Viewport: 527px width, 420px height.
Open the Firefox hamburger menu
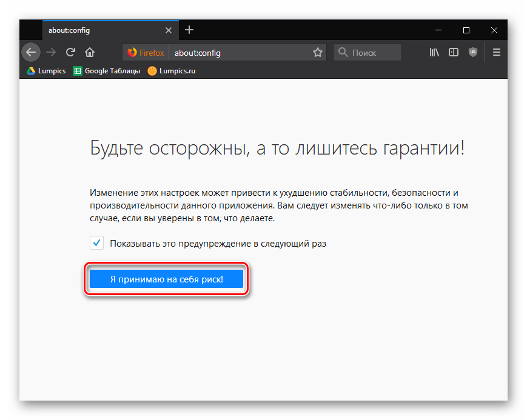point(497,52)
